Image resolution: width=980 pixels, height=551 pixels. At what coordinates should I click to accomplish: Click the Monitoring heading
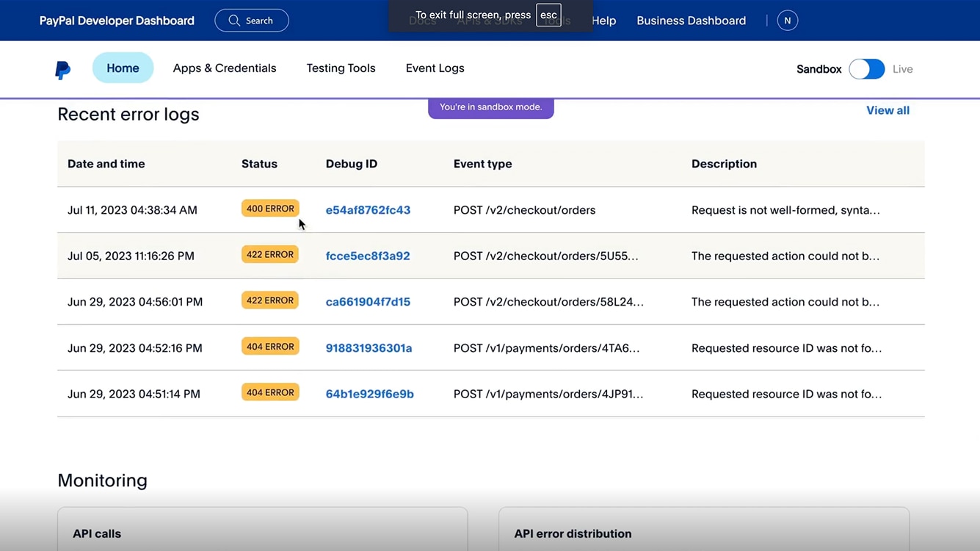coord(102,480)
